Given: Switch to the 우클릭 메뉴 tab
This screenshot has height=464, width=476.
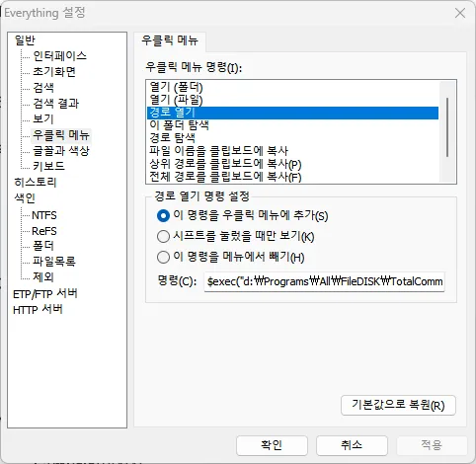Looking at the screenshot, I should [170, 40].
